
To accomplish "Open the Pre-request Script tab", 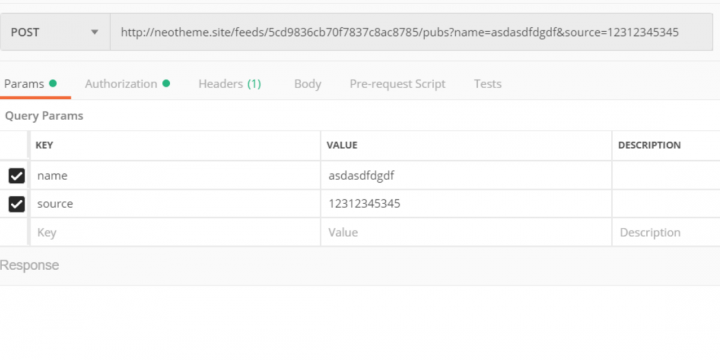I will pyautogui.click(x=397, y=84).
